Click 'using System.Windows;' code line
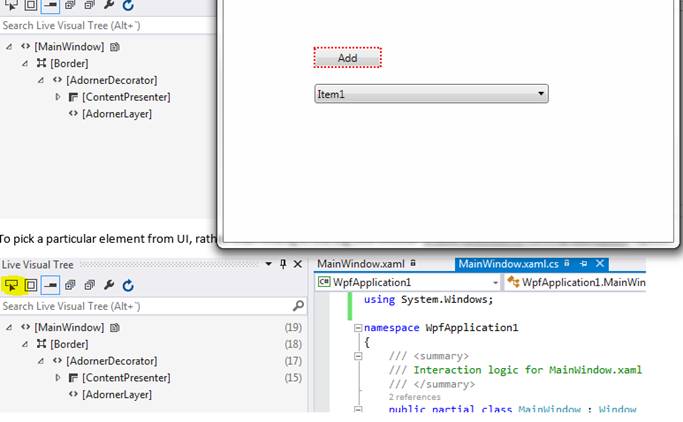The height and width of the screenshot is (422, 683). tap(429, 300)
